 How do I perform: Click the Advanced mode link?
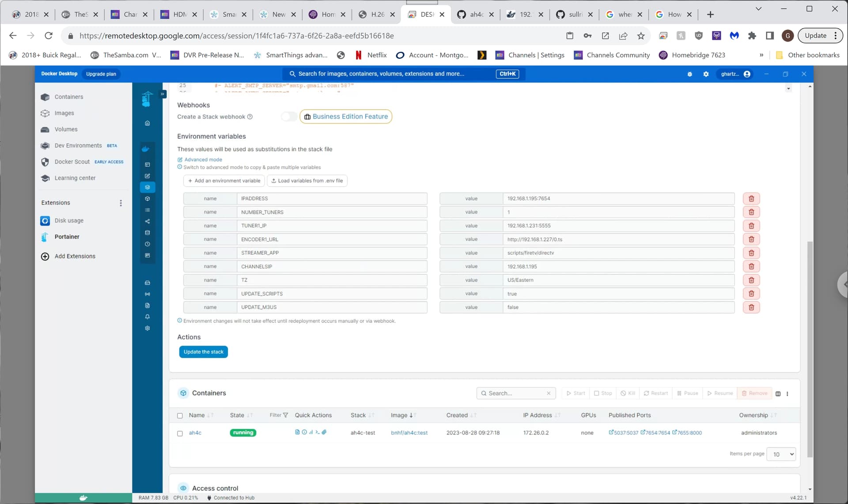tap(203, 160)
